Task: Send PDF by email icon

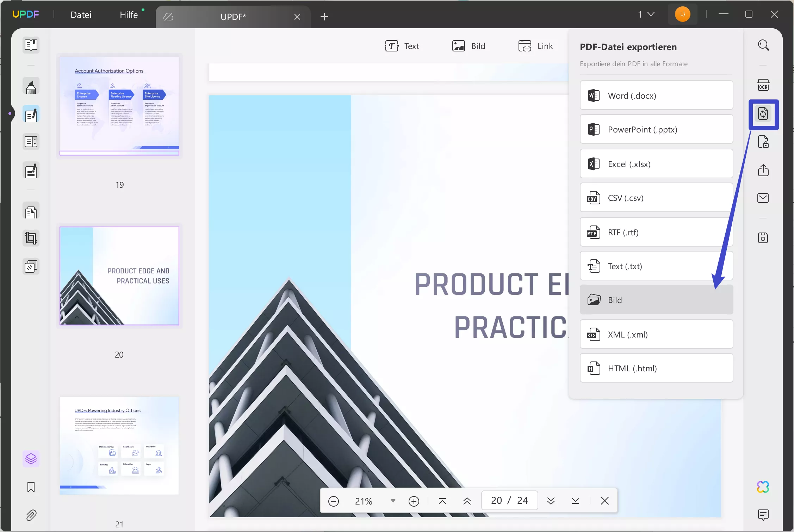Action: pyautogui.click(x=763, y=198)
